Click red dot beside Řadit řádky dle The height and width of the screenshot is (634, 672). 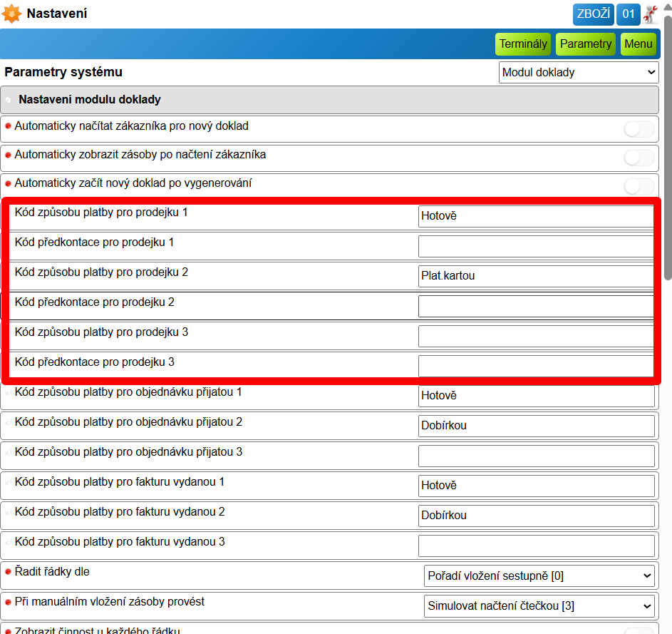(8, 572)
